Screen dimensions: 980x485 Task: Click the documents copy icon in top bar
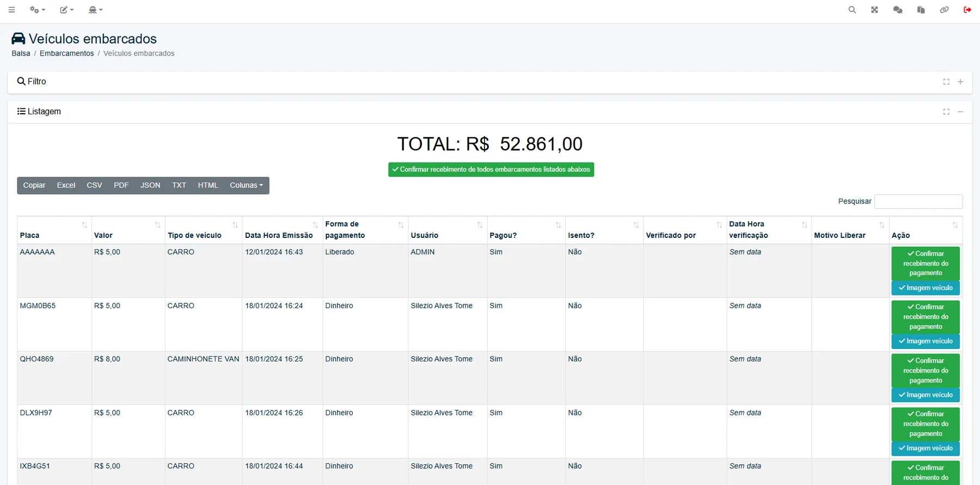[921, 10]
